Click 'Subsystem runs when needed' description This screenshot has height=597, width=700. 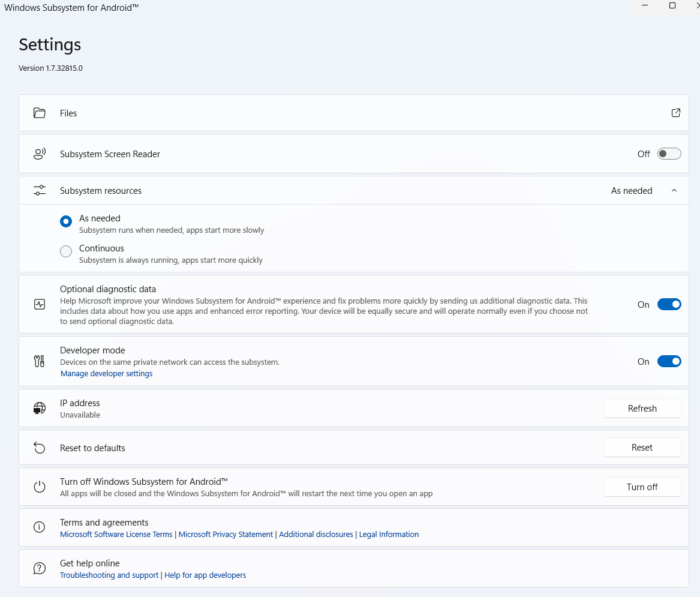pyautogui.click(x=172, y=230)
